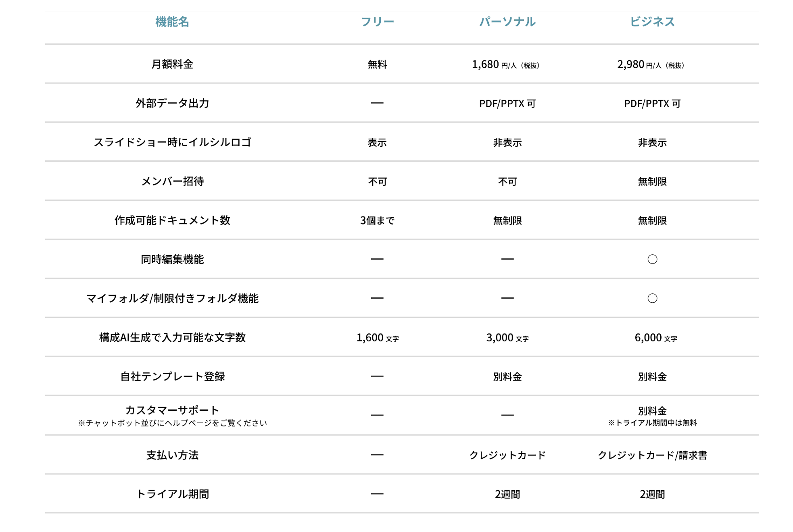Click free plan dash for 外部データ出力
Screen dimensions: 793x532
[x=377, y=103]
